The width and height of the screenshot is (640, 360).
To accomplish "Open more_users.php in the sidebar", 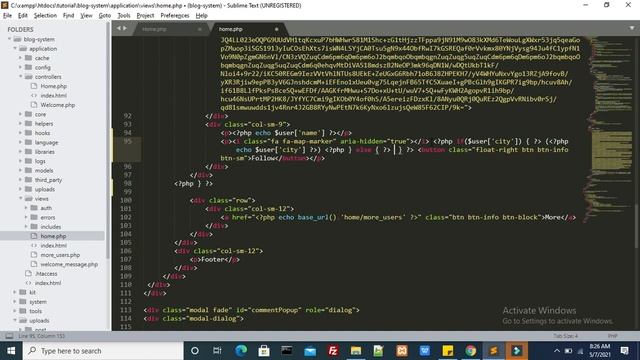I will click(x=60, y=255).
